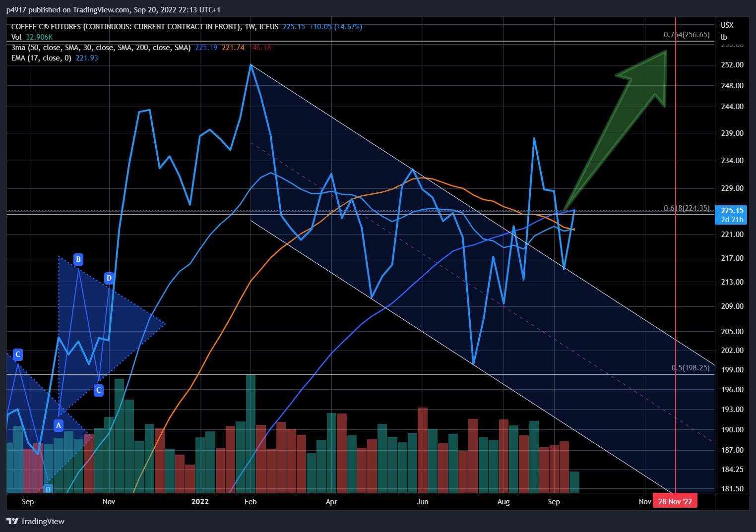756x532 pixels.
Task: Click the 205.00 price axis label
Action: tap(732, 332)
